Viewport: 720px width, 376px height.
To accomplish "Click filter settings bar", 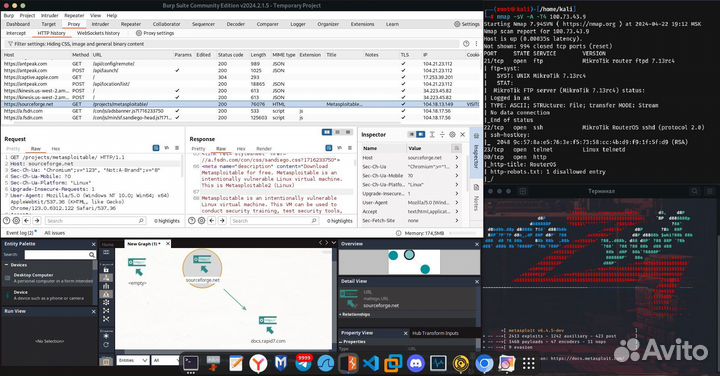I will click(232, 44).
